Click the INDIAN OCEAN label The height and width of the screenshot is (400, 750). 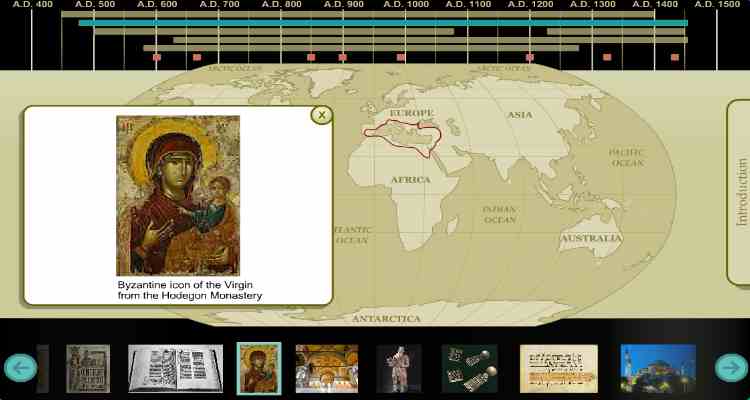coord(500,215)
